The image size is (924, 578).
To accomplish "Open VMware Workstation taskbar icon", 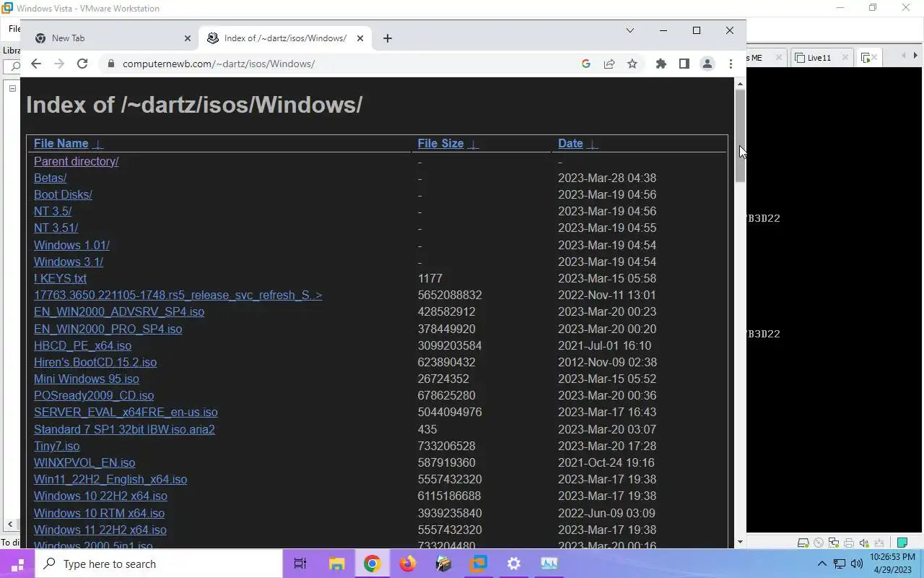I will pos(479,564).
